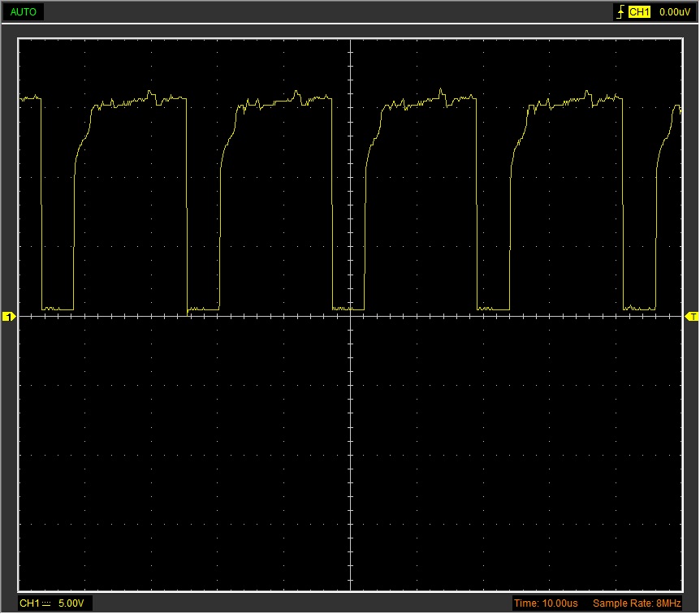This screenshot has width=700, height=614.
Task: Select the CH1 trigger source label
Action: pyautogui.click(x=640, y=12)
